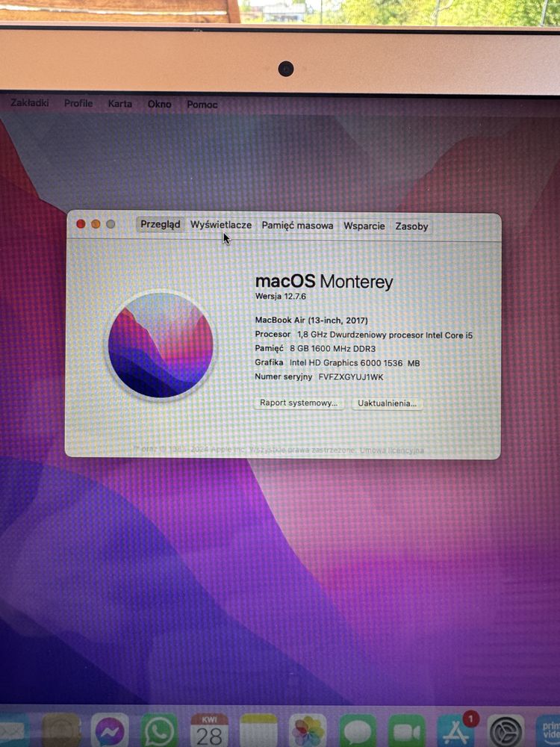This screenshot has width=560, height=747.
Task: Open the Umowa licencyjna link
Action: coord(391,450)
